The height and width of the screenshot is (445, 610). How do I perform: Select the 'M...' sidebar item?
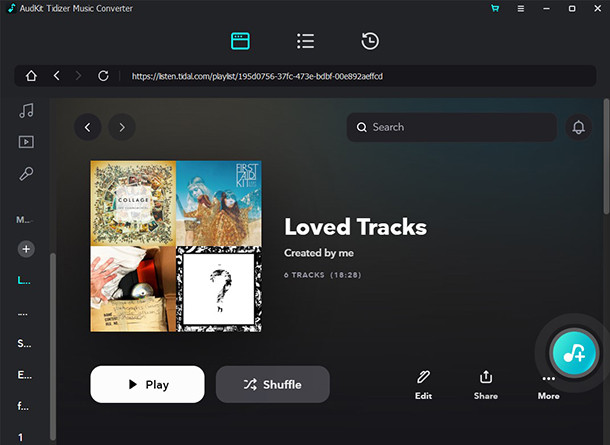(24, 220)
